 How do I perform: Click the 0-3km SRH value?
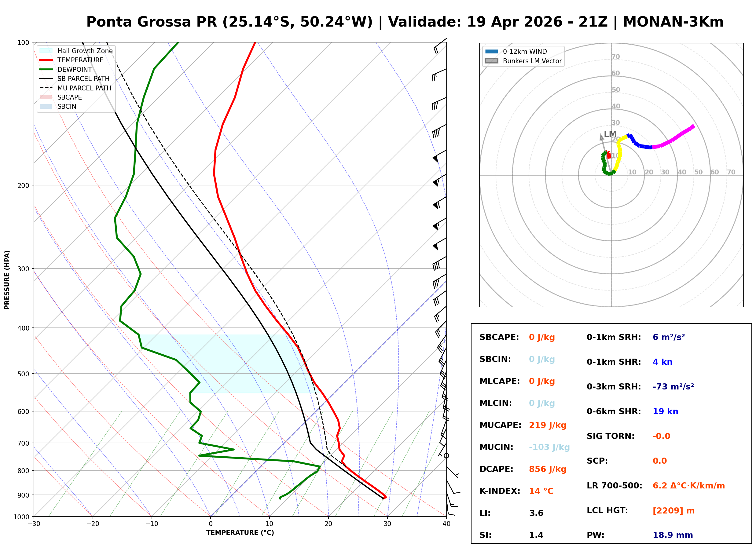coord(673,387)
